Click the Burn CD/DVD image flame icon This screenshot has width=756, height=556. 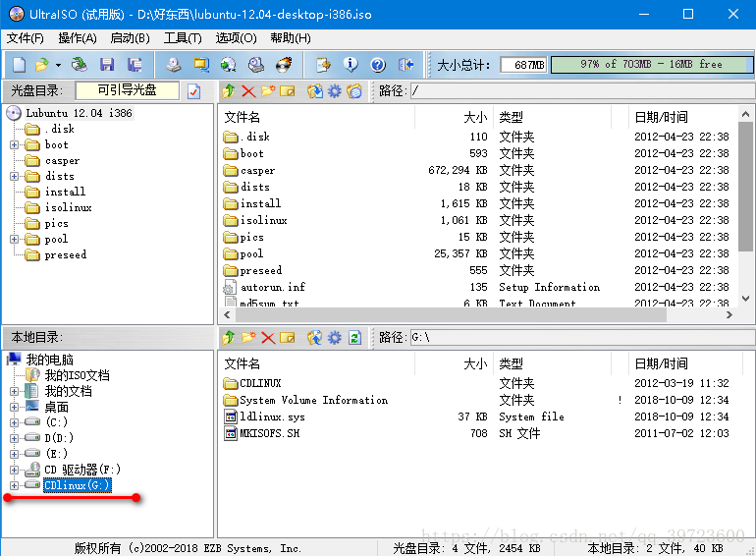284,65
